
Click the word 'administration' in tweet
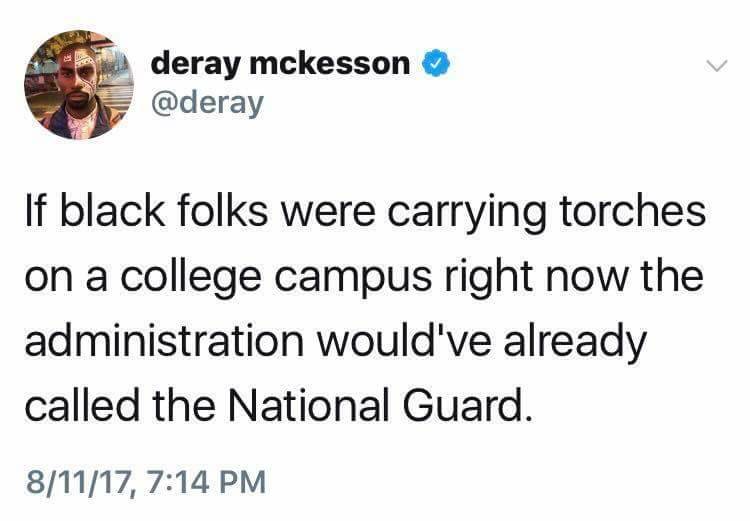[164, 340]
